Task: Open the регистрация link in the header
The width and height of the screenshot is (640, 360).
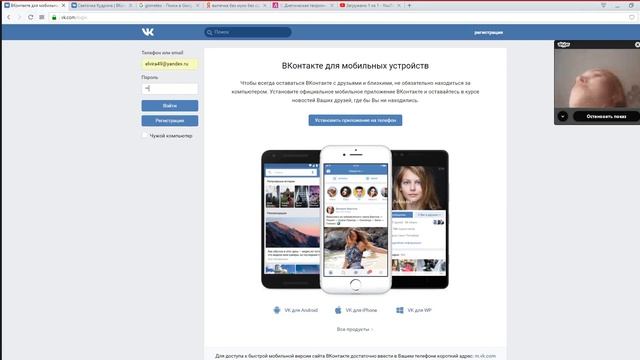Action: (488, 32)
